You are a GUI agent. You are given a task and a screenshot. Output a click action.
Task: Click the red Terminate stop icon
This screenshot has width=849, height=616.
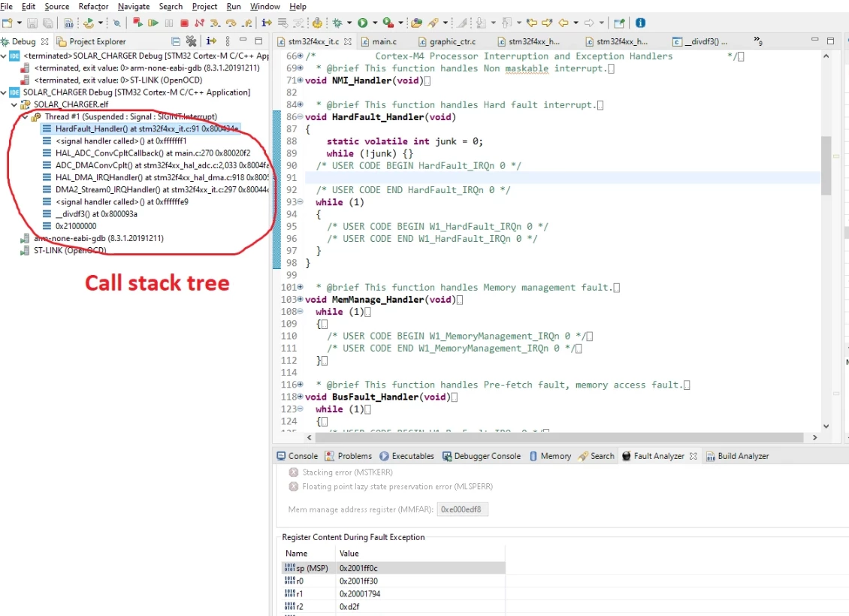point(184,23)
